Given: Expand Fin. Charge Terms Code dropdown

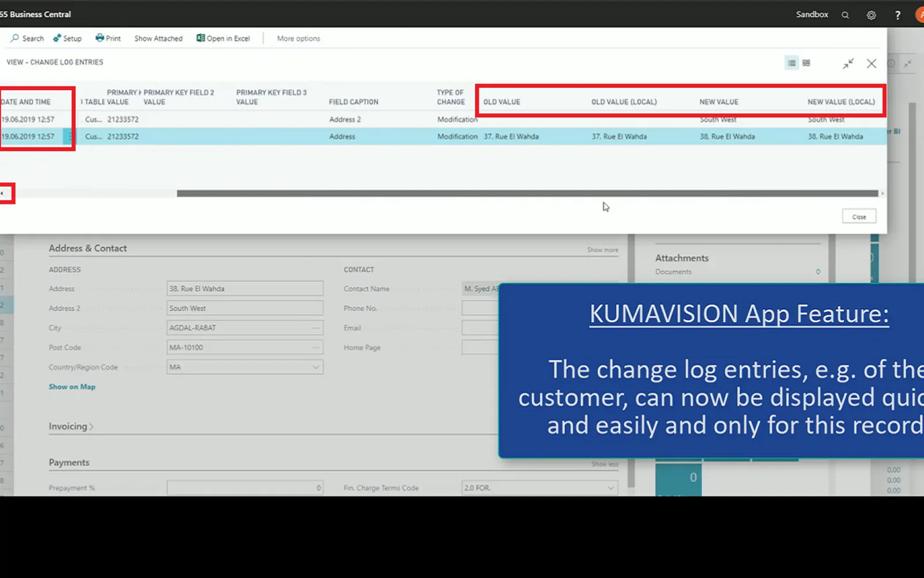Looking at the screenshot, I should (610, 488).
